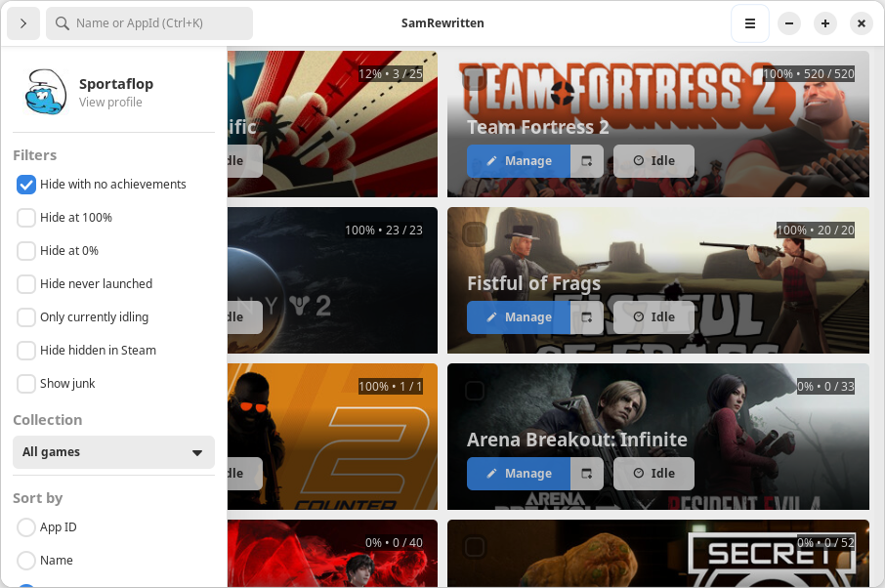Enable Hide at 0% filter
Image resolution: width=885 pixels, height=588 pixels.
coord(26,251)
